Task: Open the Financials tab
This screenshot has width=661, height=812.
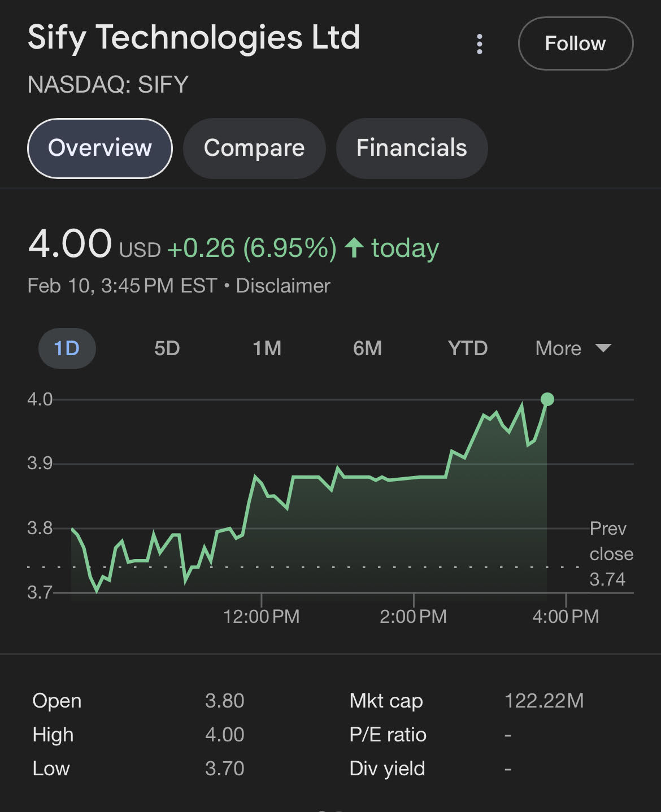Action: (x=412, y=148)
